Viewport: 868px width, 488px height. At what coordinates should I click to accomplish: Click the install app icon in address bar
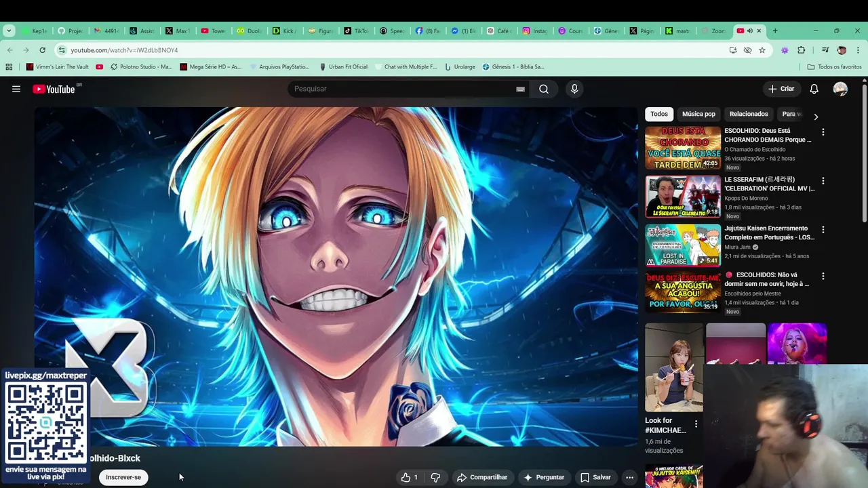pos(733,50)
